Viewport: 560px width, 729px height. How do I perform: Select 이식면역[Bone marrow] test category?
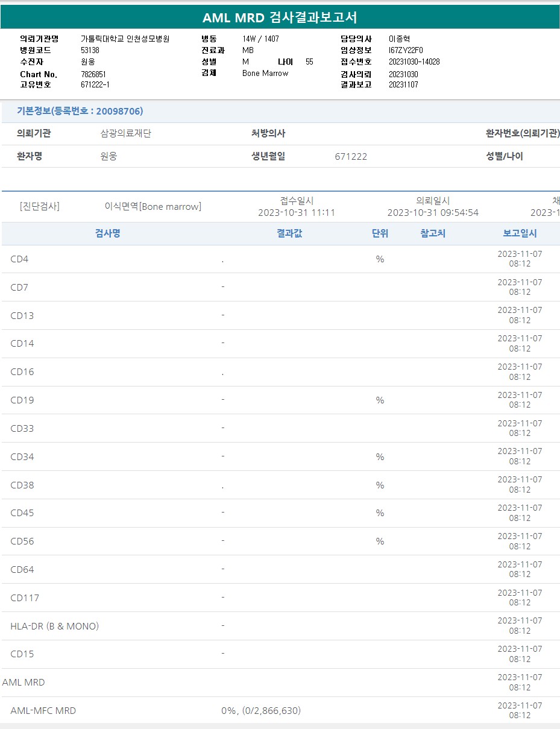153,206
